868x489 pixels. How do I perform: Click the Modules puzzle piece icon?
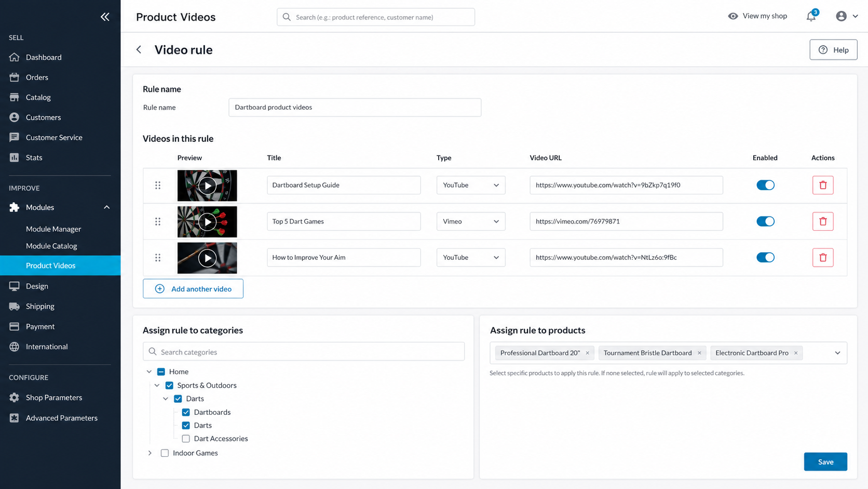click(15, 207)
